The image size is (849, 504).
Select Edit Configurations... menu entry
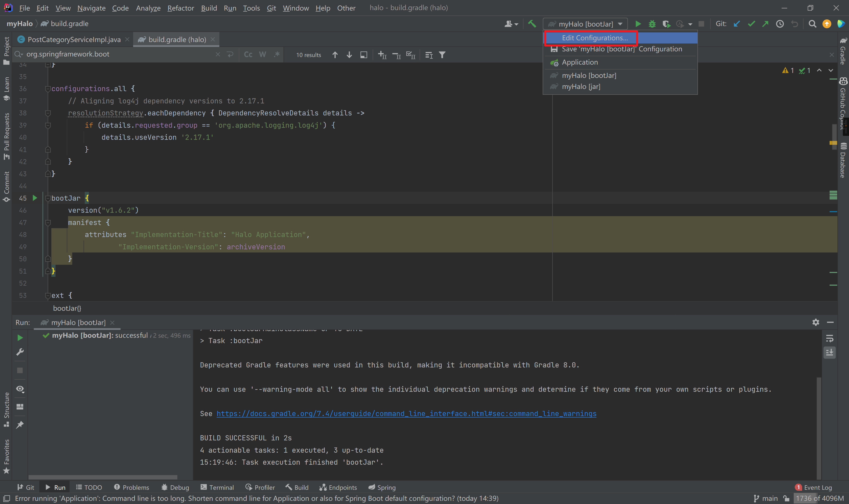[x=620, y=38]
